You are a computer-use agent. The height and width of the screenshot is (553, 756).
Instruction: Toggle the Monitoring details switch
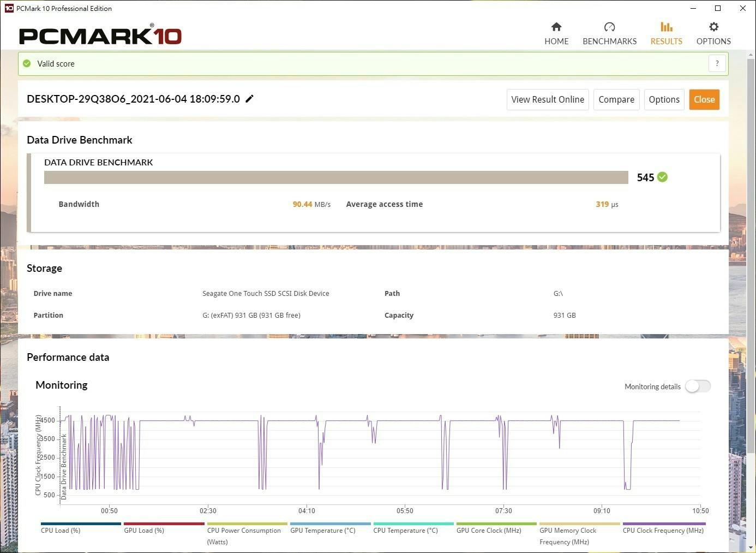698,386
